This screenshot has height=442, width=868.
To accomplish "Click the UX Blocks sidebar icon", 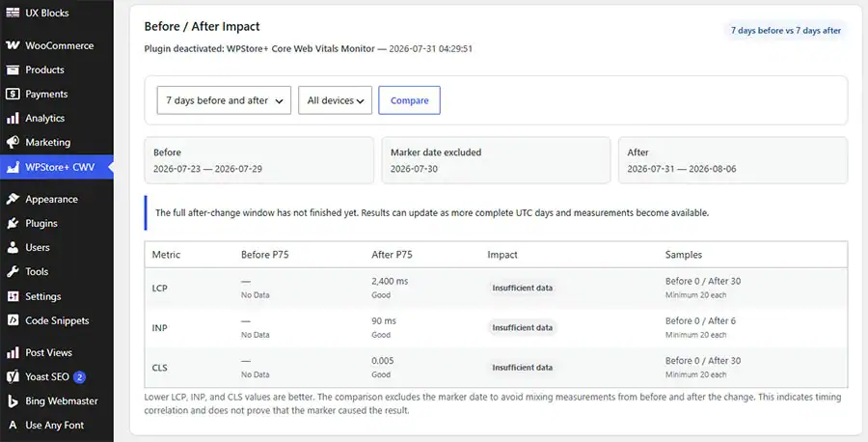I will (x=13, y=13).
